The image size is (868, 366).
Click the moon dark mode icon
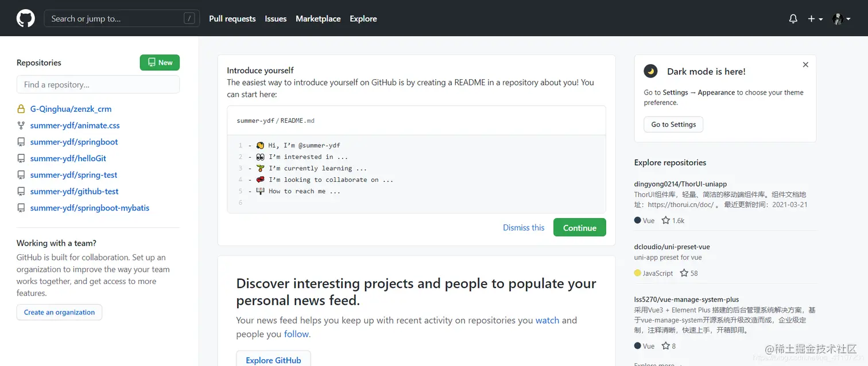click(650, 71)
